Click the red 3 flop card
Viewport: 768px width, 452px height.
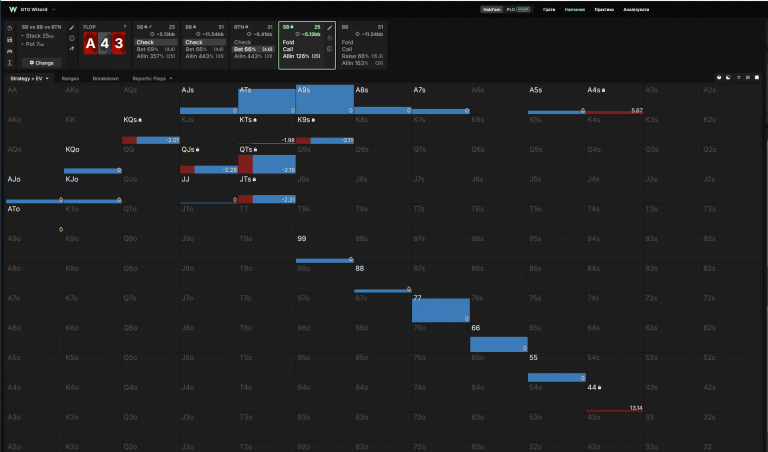119,44
